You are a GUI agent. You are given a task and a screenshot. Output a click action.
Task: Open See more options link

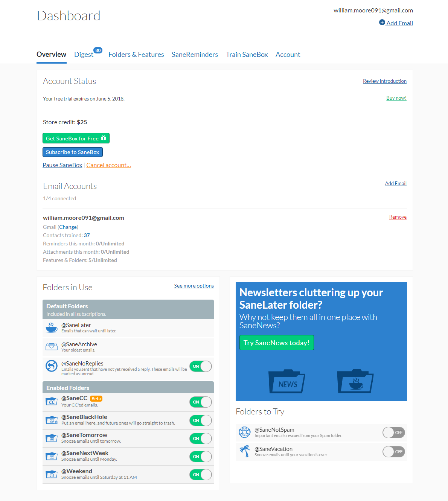(x=194, y=286)
